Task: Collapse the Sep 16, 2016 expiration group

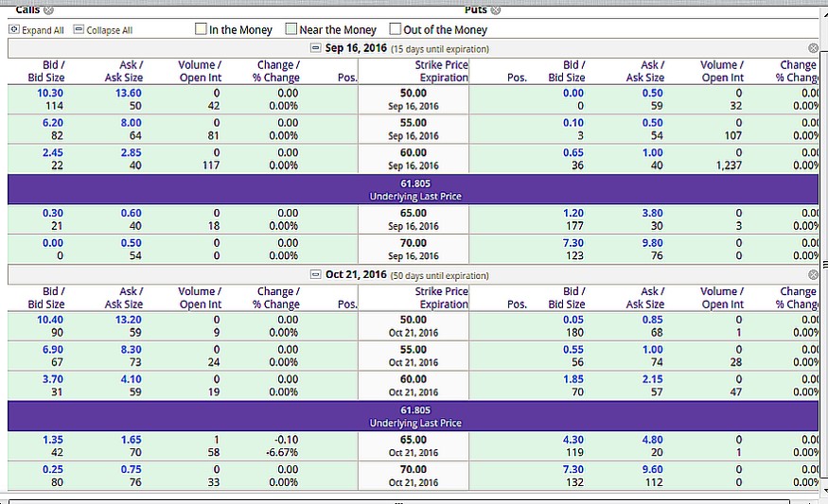Action: (x=316, y=48)
